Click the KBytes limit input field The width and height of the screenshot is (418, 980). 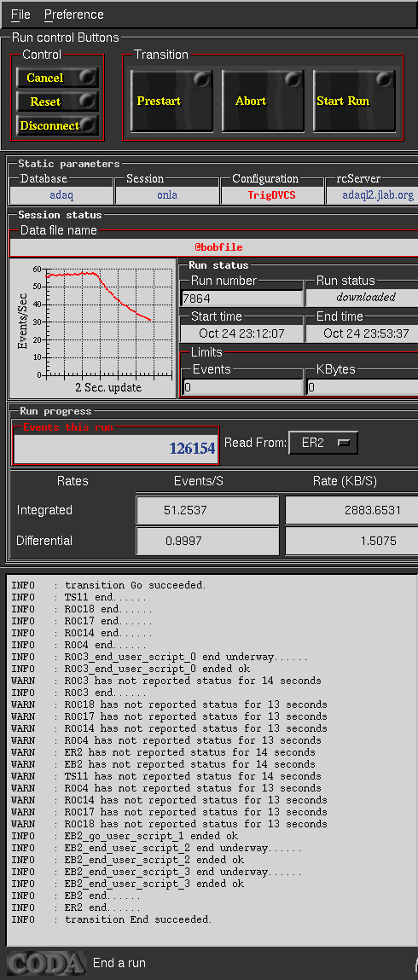363,387
